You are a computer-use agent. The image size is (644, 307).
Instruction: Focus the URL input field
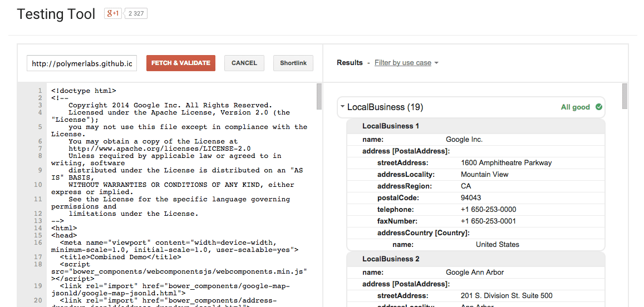click(82, 63)
